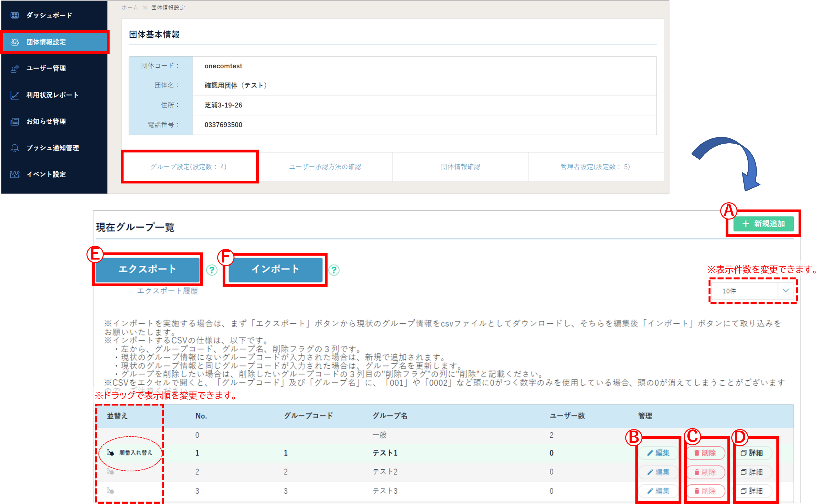
Task: Click reorder drag handle for テスト2 row
Action: (110, 472)
